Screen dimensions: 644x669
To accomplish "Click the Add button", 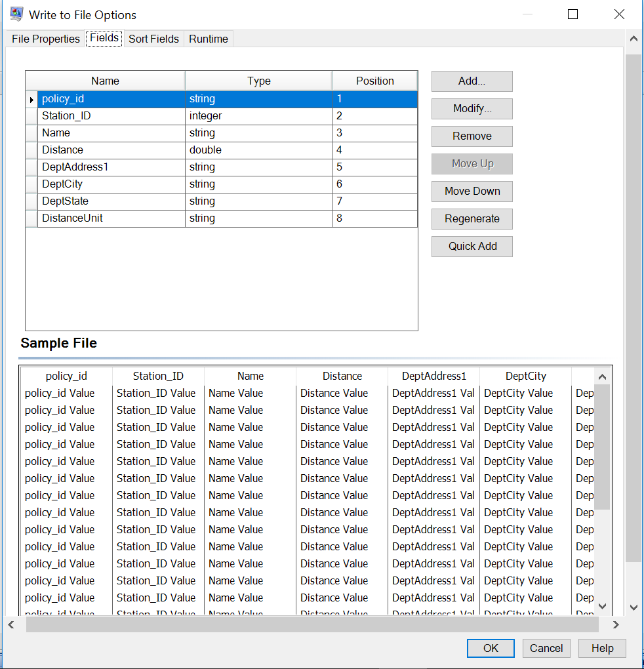I will point(472,81).
